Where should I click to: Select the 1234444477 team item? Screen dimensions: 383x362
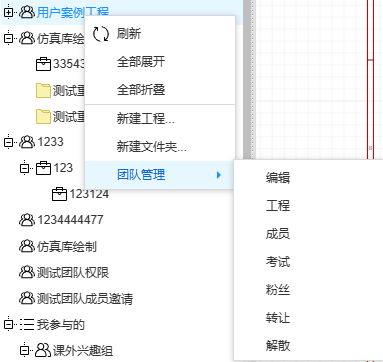tap(70, 220)
